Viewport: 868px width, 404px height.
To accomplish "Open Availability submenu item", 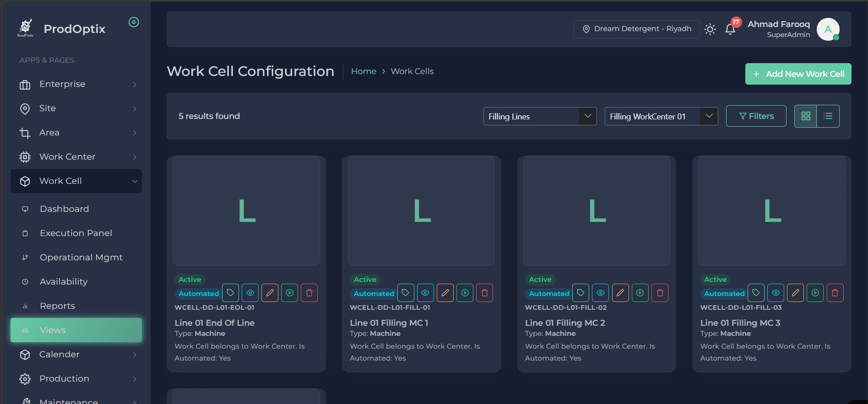I will 76,282.
